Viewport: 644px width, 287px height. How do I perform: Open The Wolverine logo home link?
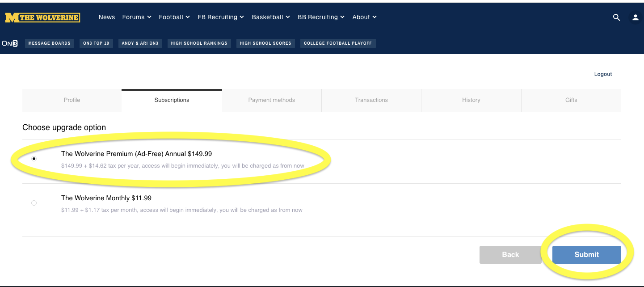[x=42, y=17]
